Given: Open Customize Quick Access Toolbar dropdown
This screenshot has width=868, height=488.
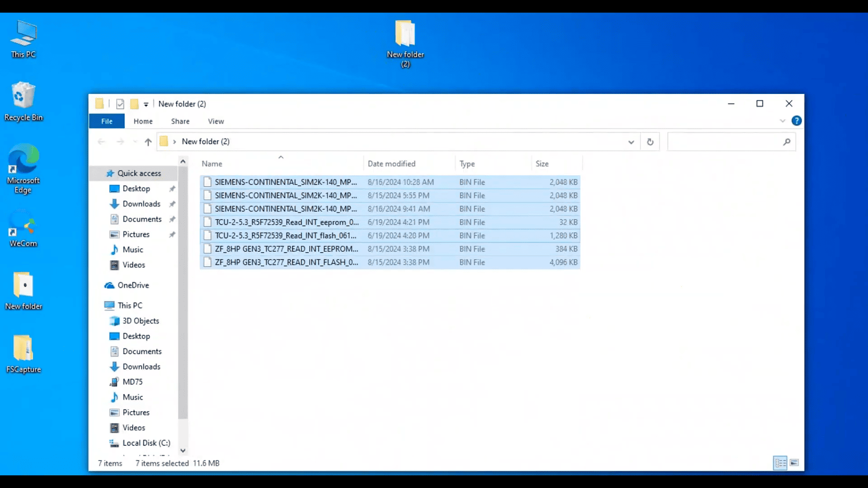Looking at the screenshot, I should [146, 104].
